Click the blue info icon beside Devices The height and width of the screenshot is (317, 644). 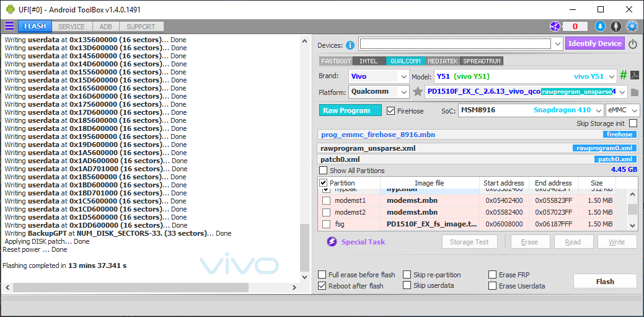pyautogui.click(x=350, y=45)
